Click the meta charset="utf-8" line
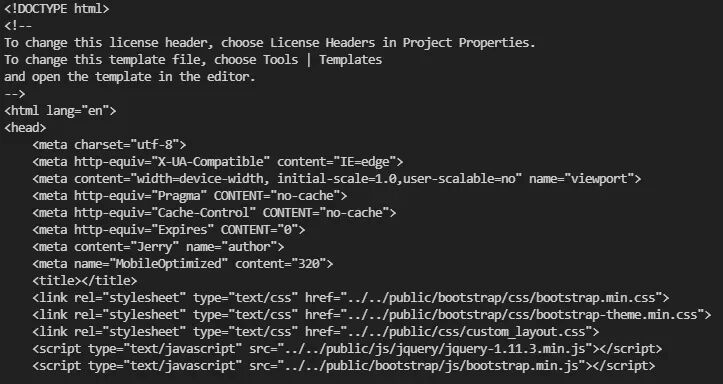The image size is (723, 384). [109, 145]
